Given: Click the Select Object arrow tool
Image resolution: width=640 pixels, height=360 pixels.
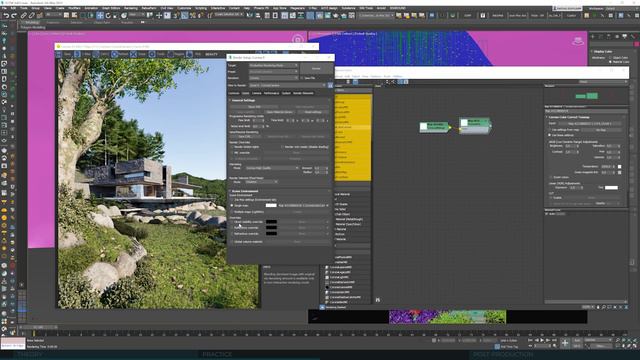Looking at the screenshot, I should click(x=66, y=16).
